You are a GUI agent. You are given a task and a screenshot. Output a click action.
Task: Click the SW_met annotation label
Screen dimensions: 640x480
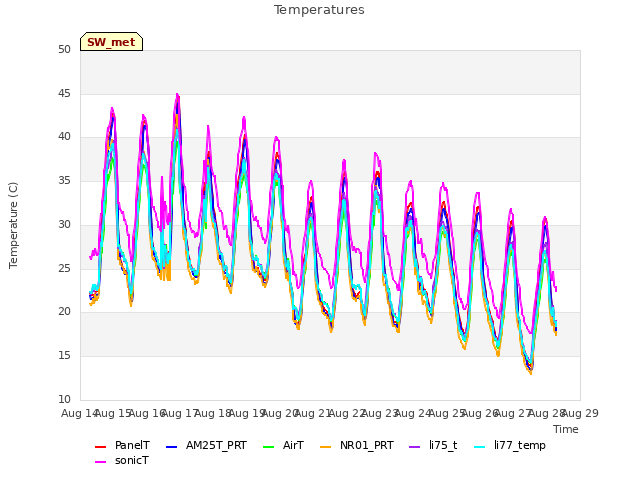click(x=111, y=42)
